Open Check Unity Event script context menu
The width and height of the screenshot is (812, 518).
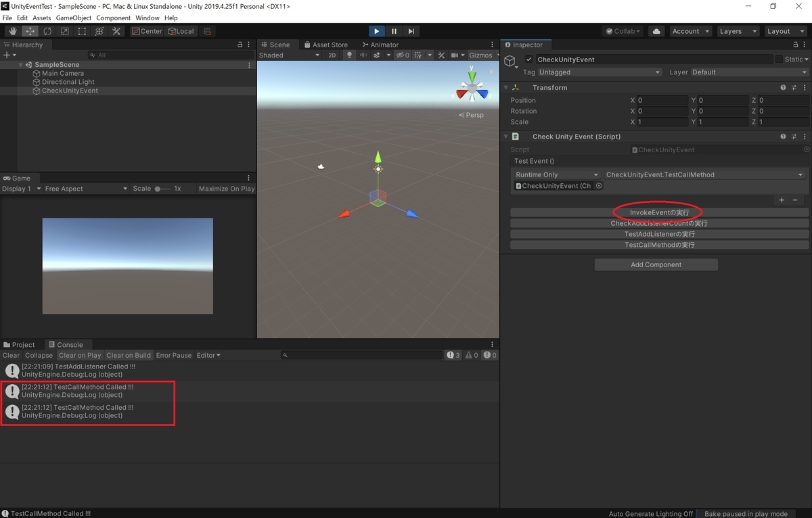[x=804, y=137]
